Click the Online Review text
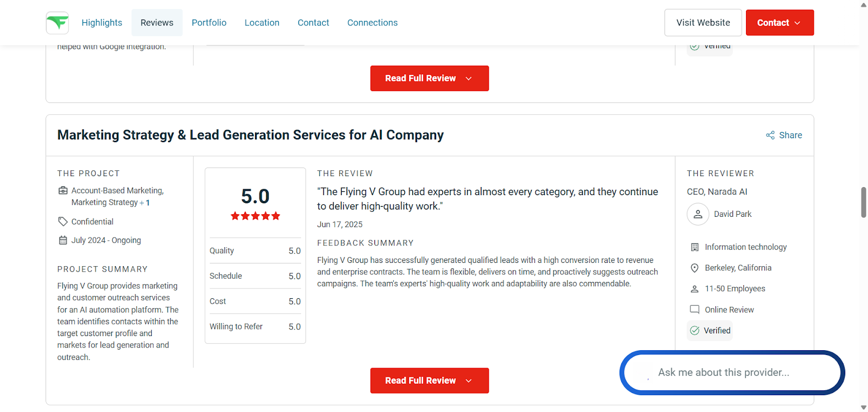The image size is (868, 412). tap(730, 310)
